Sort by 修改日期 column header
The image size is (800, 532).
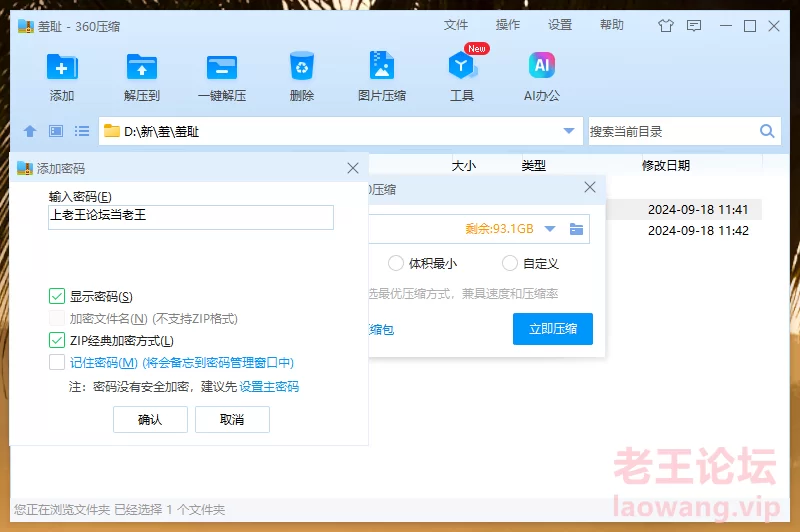pos(666,165)
